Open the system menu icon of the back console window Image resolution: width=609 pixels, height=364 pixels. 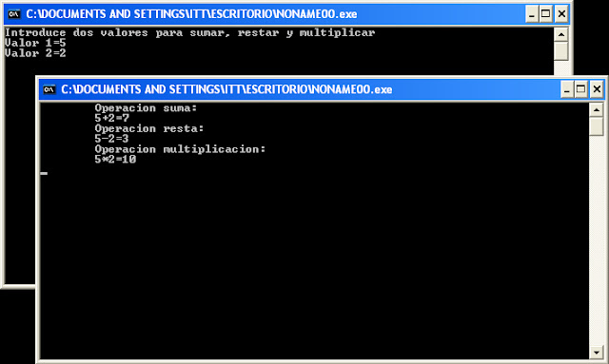(x=14, y=14)
